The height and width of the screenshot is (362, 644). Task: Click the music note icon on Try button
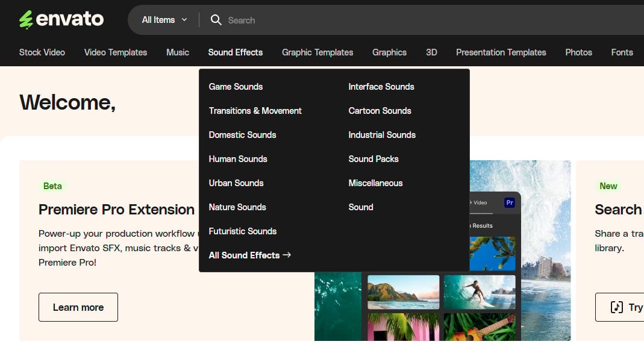click(616, 307)
